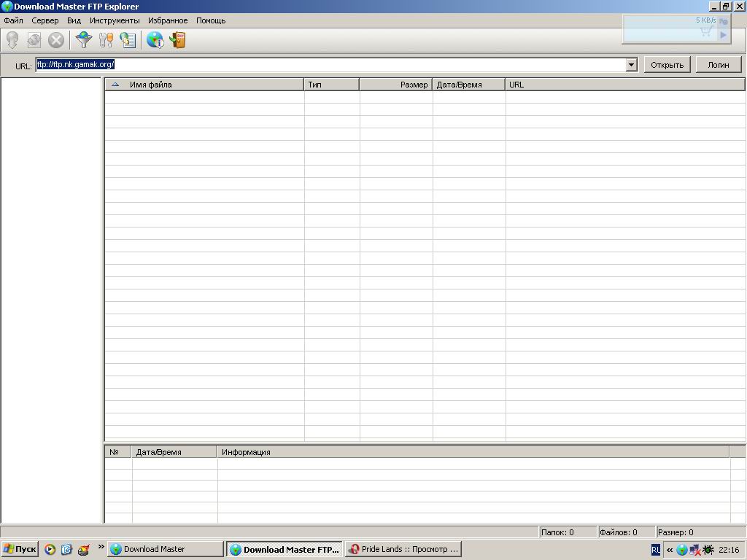747x560 pixels.
Task: Click the network connection tray icon with red X
Action: (x=695, y=550)
